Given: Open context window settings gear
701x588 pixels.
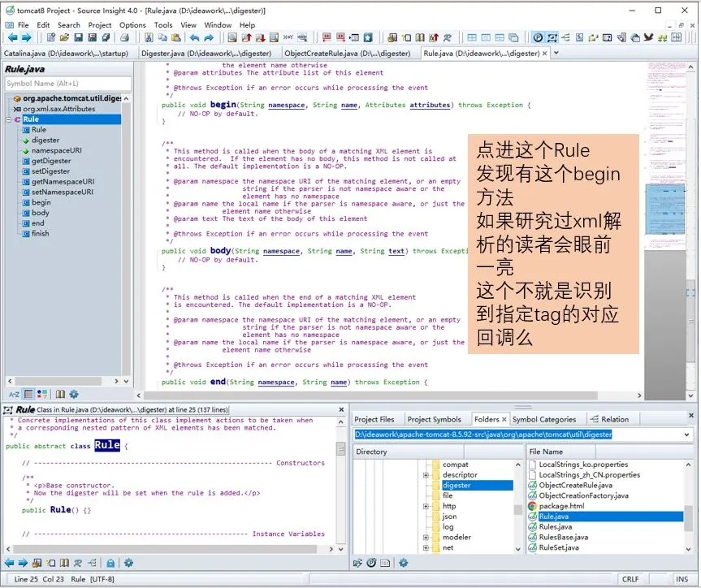Looking at the screenshot, I should 129,563.
